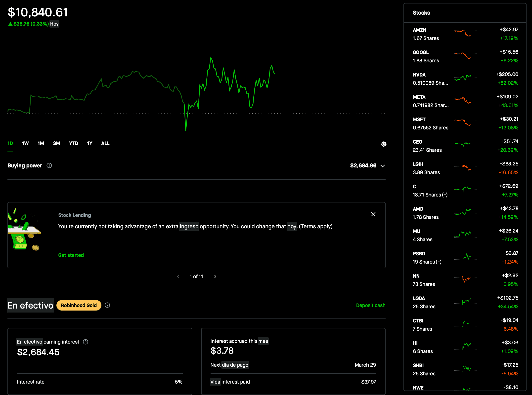Viewport: 532px width, 395px height.
Task: Open the MSFT stock row
Action: point(465,123)
